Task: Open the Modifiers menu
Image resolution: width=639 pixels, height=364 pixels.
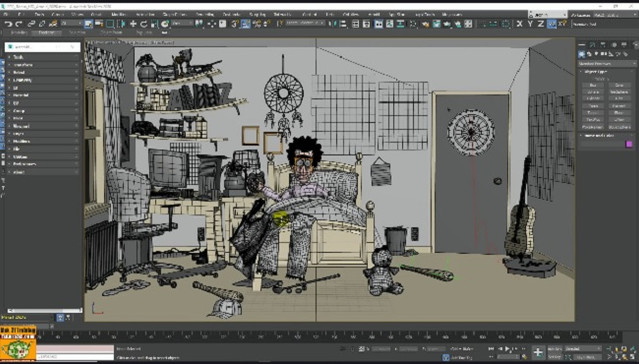Action: (x=119, y=14)
